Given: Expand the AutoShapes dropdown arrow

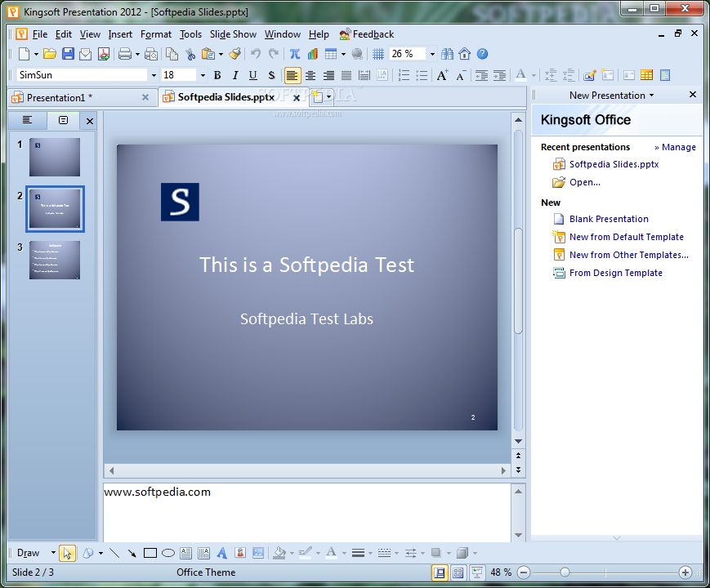Looking at the screenshot, I should click(x=100, y=553).
